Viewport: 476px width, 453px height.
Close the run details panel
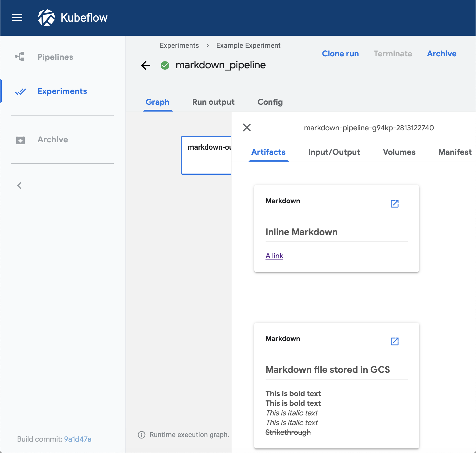click(x=247, y=127)
